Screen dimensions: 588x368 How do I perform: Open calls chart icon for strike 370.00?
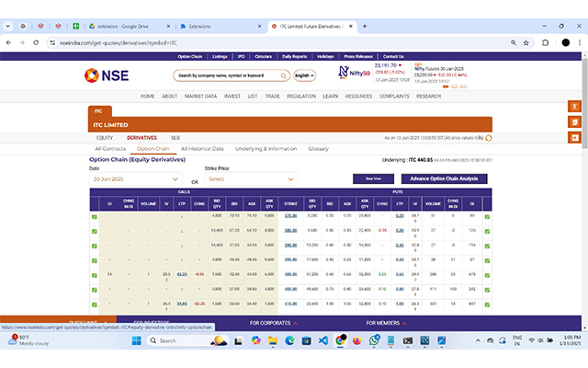click(95, 217)
